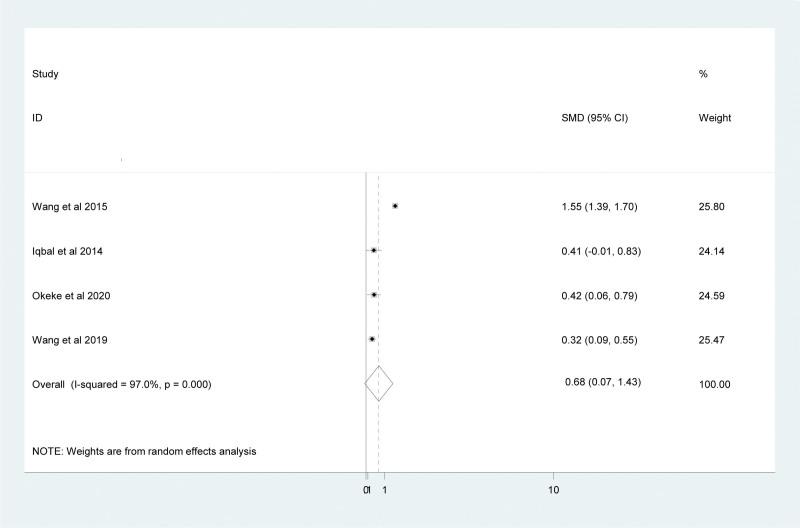Click the Overall I-squared summary text

pyautogui.click(x=121, y=384)
